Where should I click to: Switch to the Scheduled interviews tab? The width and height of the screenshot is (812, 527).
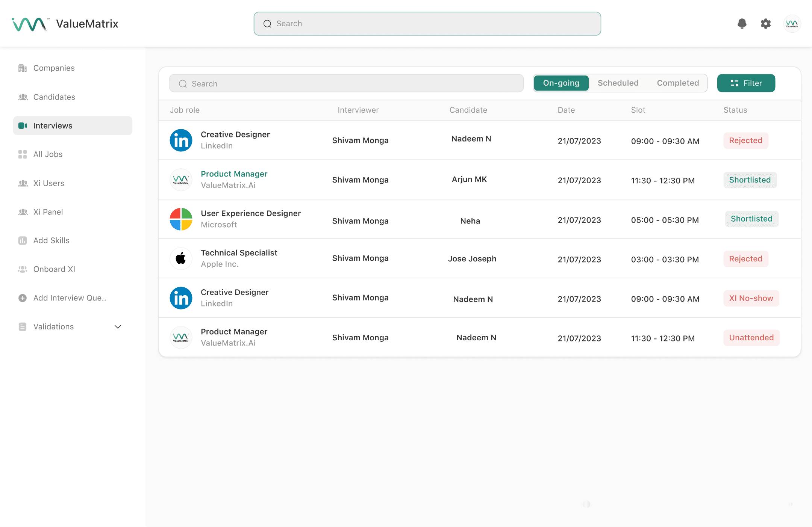click(618, 83)
